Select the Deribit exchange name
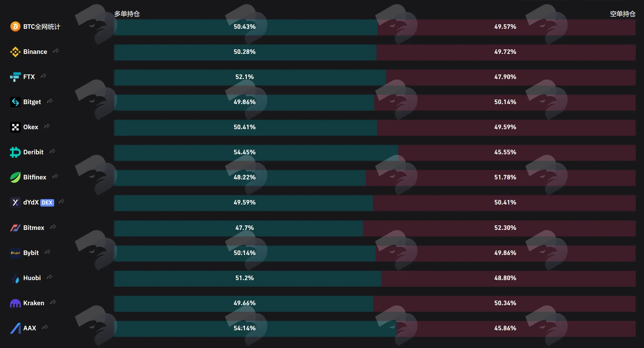The height and width of the screenshot is (348, 644). [x=33, y=152]
